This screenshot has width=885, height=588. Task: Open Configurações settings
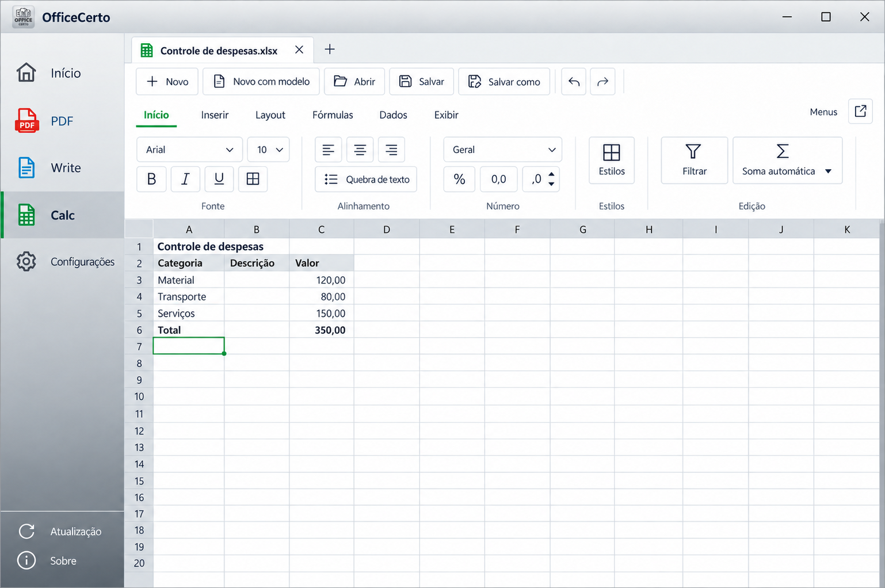click(62, 262)
